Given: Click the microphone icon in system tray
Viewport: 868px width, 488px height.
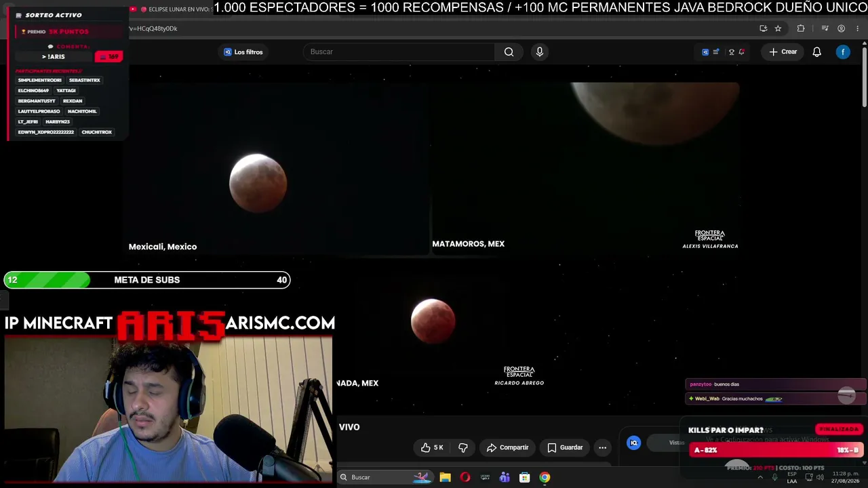Looking at the screenshot, I should coord(774,477).
